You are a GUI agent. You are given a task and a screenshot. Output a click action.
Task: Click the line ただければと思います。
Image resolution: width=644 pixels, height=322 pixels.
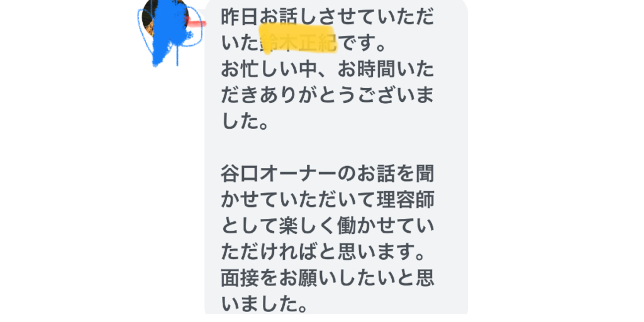[x=323, y=255]
